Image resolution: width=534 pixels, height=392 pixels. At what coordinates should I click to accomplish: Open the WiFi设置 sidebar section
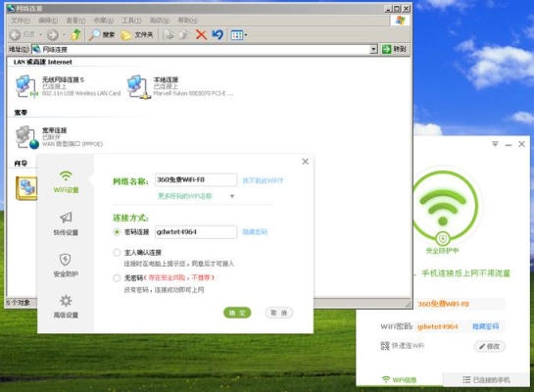click(x=66, y=181)
